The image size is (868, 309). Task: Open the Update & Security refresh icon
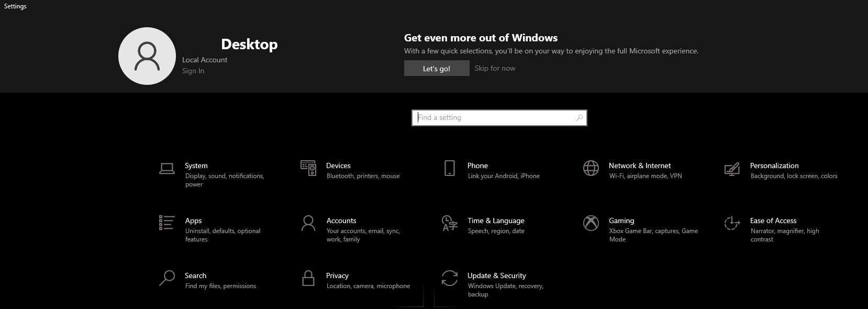[450, 278]
